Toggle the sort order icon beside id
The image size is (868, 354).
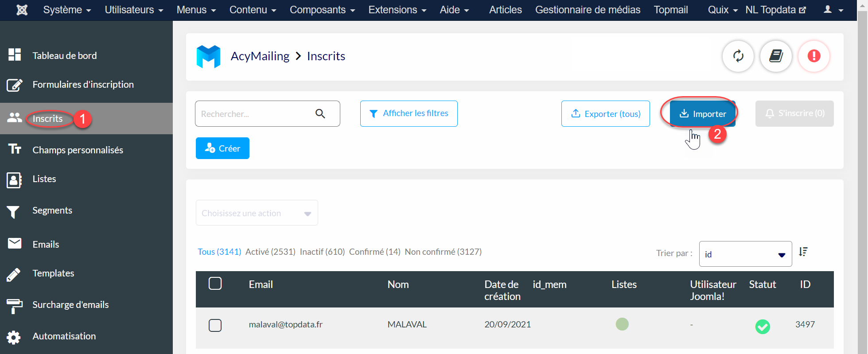click(x=803, y=252)
